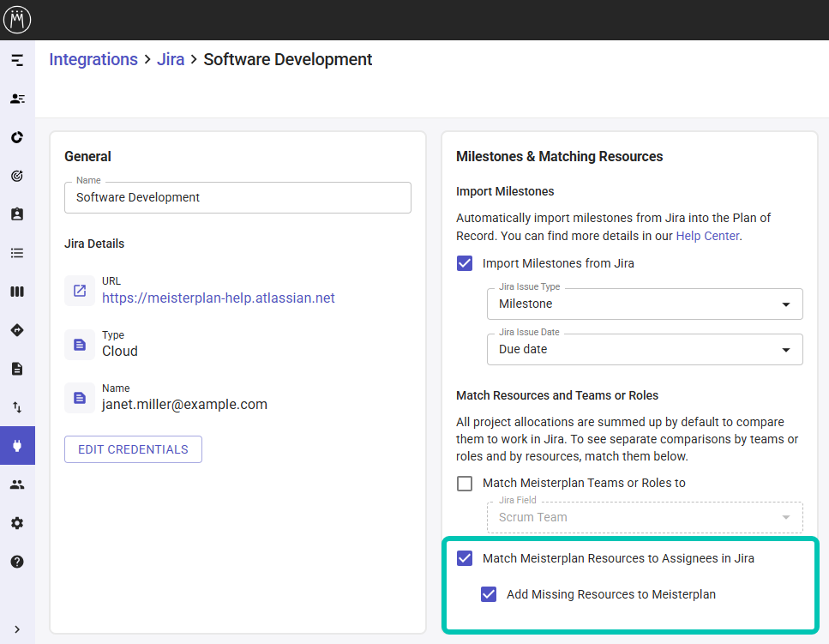Go to Jira breadcrumb
829x644 pixels.
click(171, 60)
